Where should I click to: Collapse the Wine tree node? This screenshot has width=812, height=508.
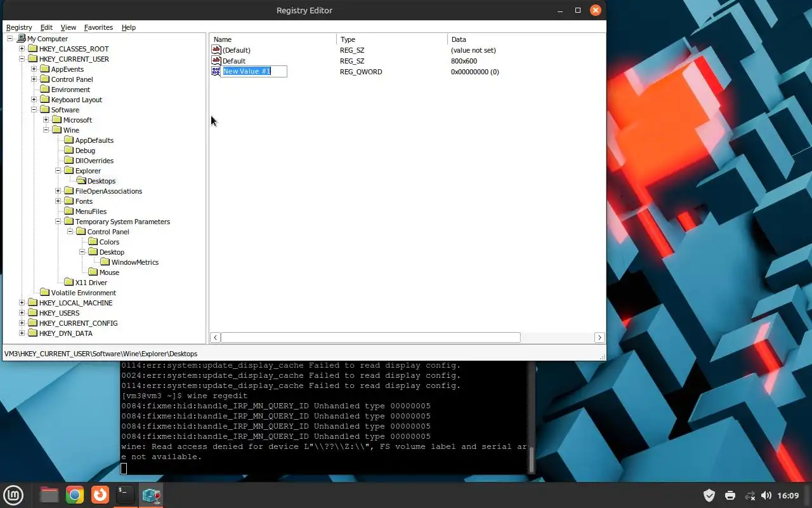pyautogui.click(x=46, y=130)
